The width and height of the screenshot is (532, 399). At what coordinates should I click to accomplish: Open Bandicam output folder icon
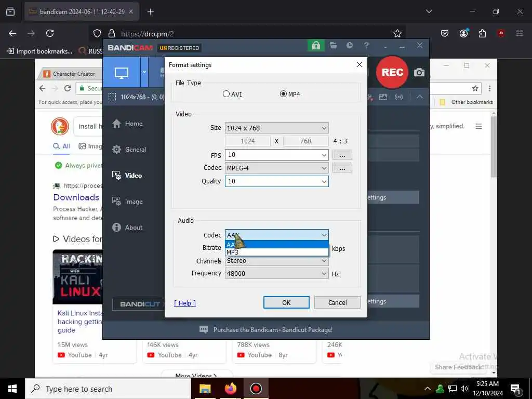[333, 46]
